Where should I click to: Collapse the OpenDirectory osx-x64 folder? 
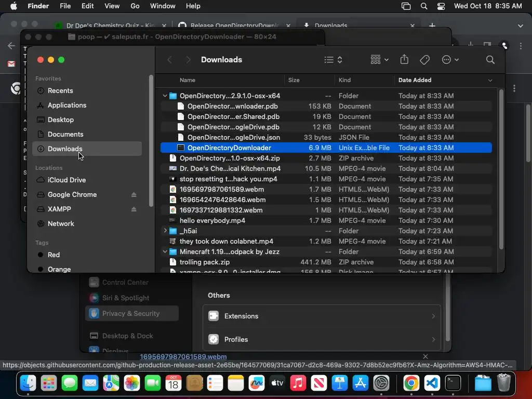[165, 96]
